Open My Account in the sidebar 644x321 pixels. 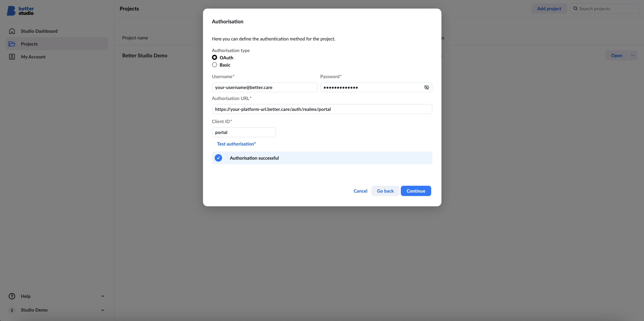tap(57, 56)
